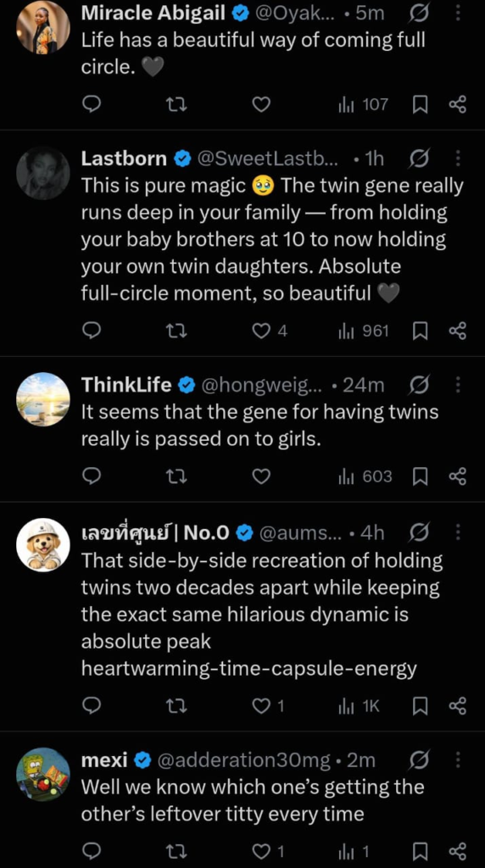View analytics showing 961 views
The image size is (485, 868).
[364, 331]
